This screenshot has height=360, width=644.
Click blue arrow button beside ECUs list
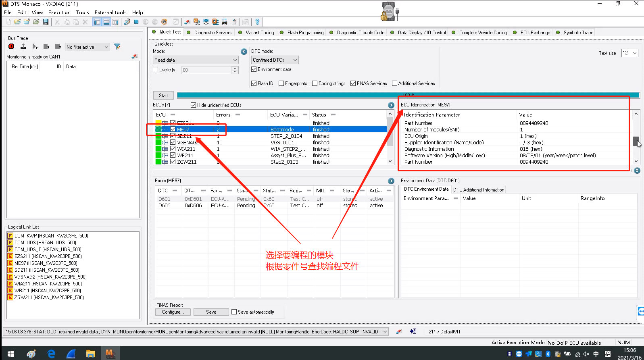391,105
